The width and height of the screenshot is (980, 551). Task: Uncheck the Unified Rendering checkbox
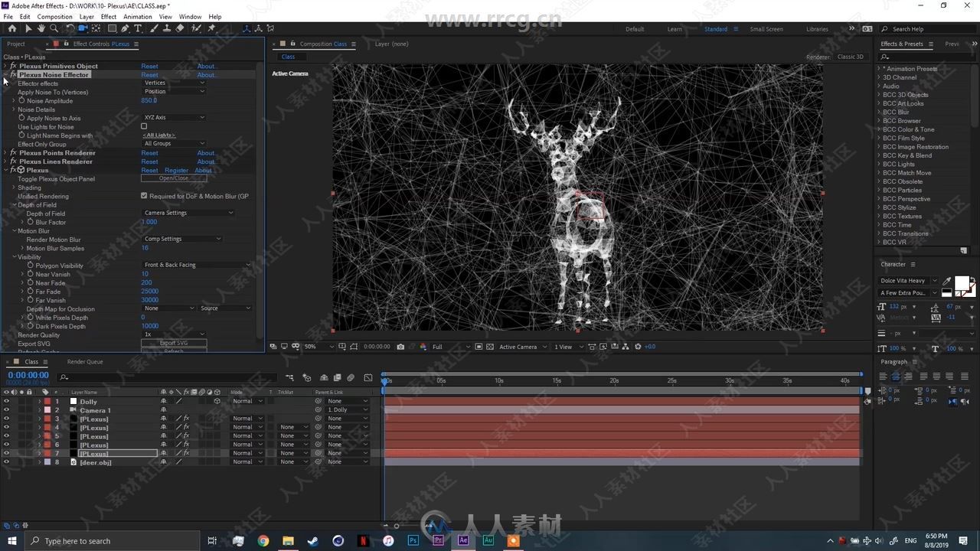click(144, 196)
